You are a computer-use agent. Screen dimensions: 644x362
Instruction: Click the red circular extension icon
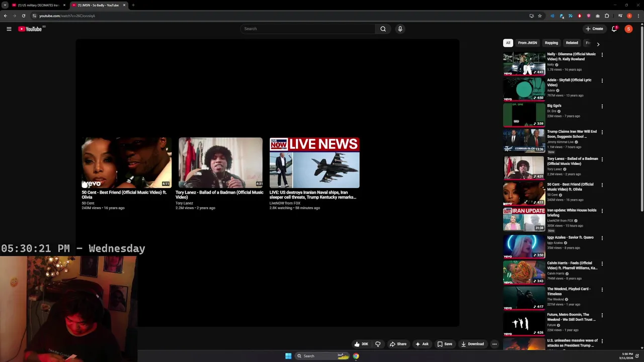[x=580, y=16]
